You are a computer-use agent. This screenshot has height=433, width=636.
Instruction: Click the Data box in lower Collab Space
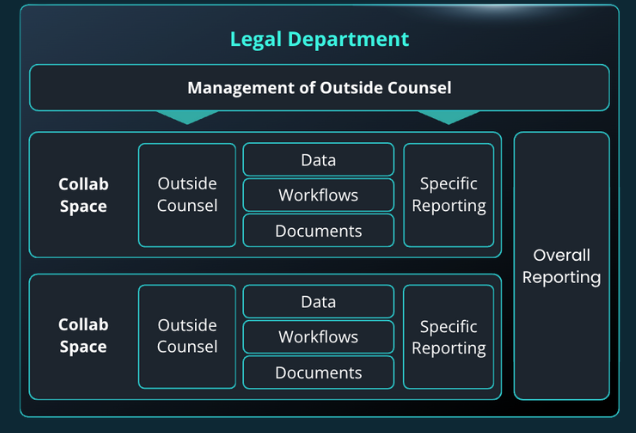(318, 302)
